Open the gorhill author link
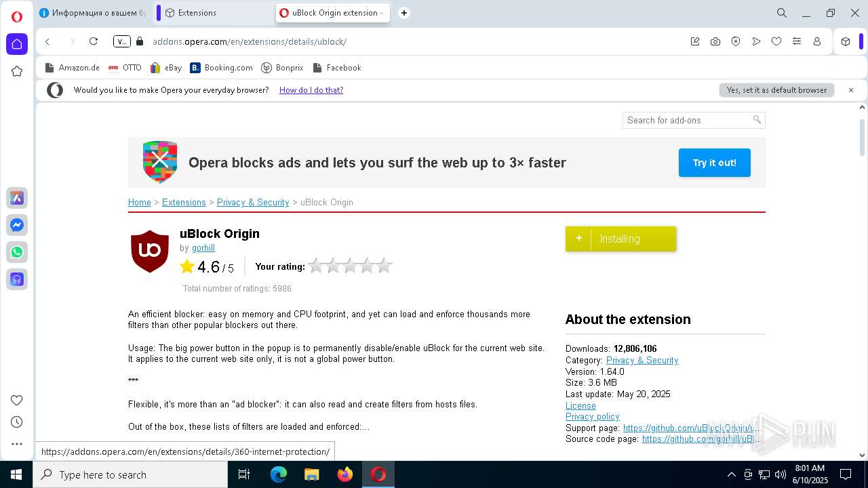The image size is (868, 488). (x=203, y=248)
